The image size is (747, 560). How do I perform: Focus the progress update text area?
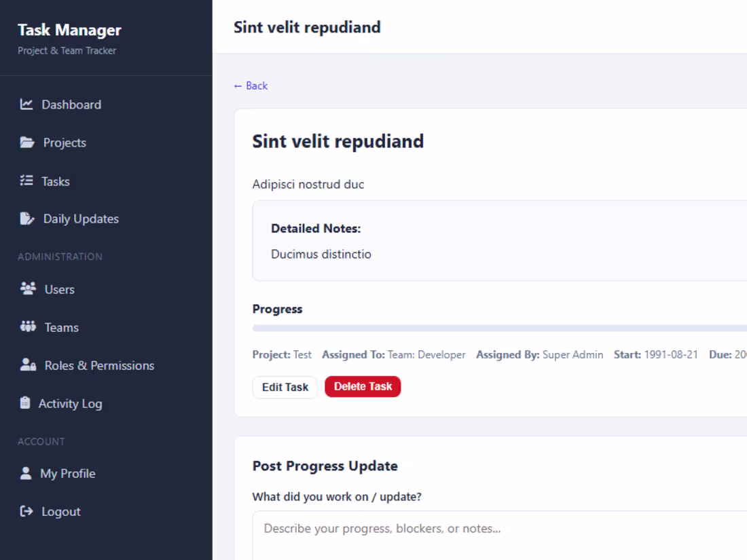[500, 536]
